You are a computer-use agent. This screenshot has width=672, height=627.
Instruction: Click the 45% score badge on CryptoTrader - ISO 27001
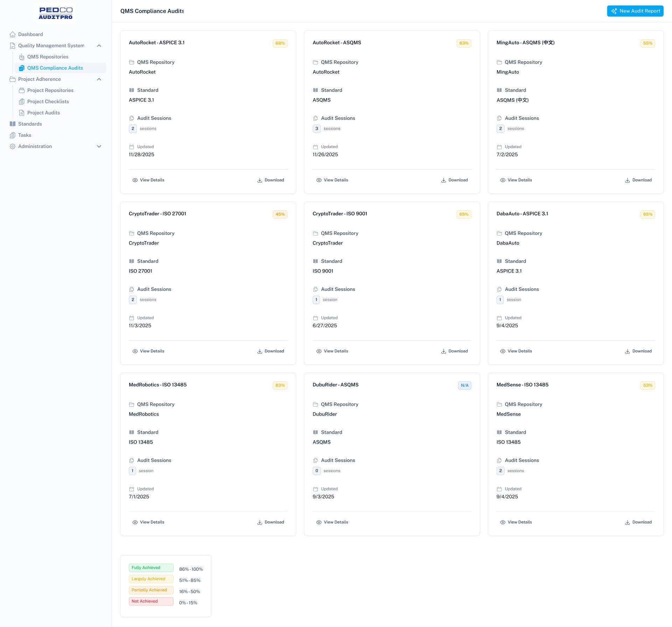coord(280,214)
